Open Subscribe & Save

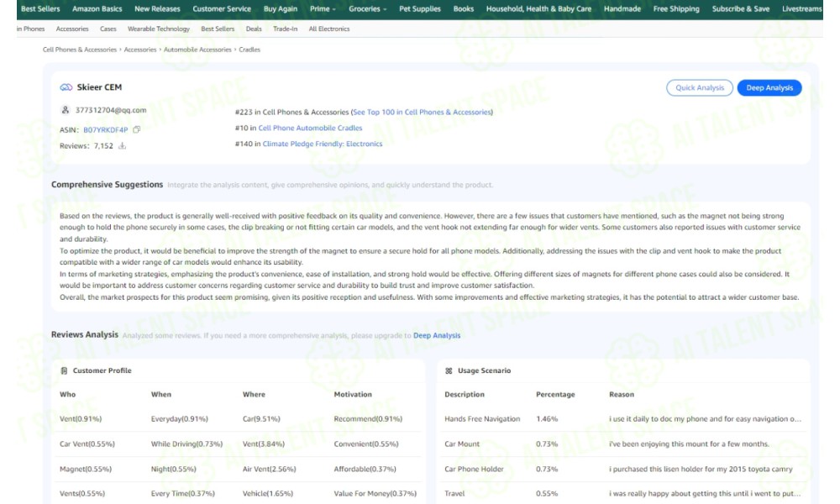click(740, 9)
